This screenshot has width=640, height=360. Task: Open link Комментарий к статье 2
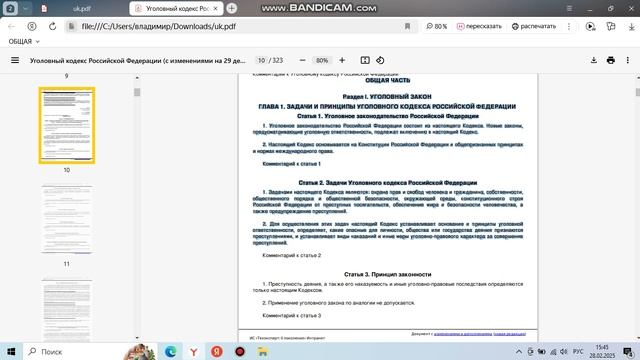pos(291,255)
